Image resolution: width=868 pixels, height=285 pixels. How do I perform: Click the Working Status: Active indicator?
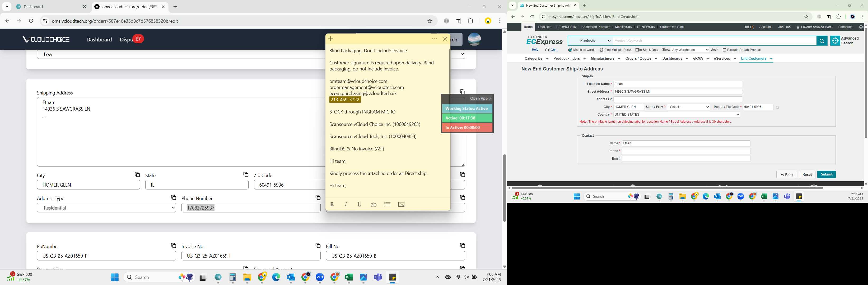click(x=467, y=109)
